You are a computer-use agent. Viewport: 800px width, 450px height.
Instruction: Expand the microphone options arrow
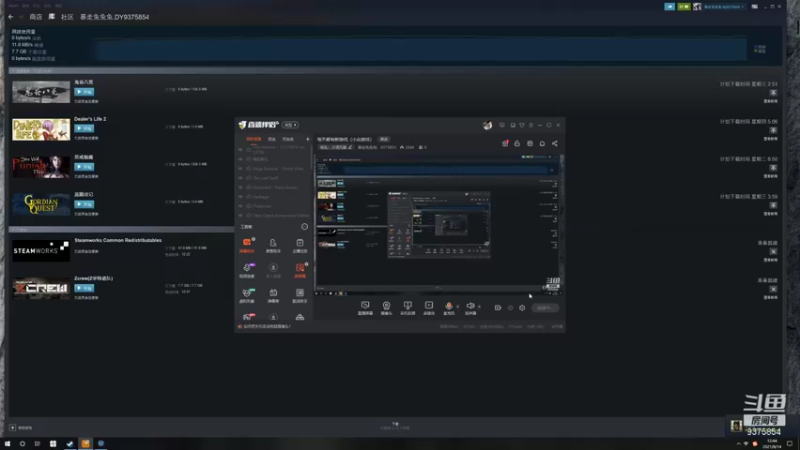457,307
